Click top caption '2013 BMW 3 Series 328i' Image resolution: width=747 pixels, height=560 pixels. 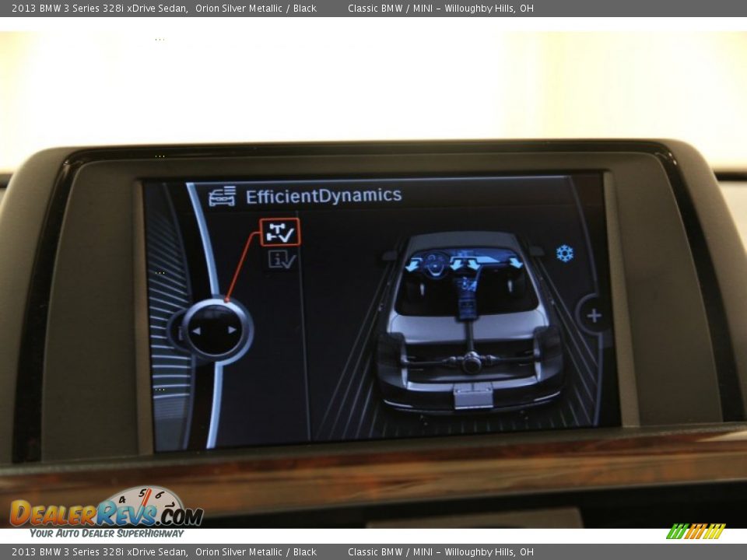pyautogui.click(x=100, y=9)
